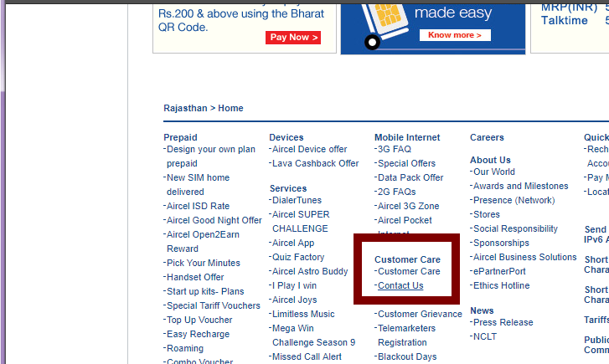Open Aircel Joys link
The width and height of the screenshot is (609, 364).
coord(294,300)
